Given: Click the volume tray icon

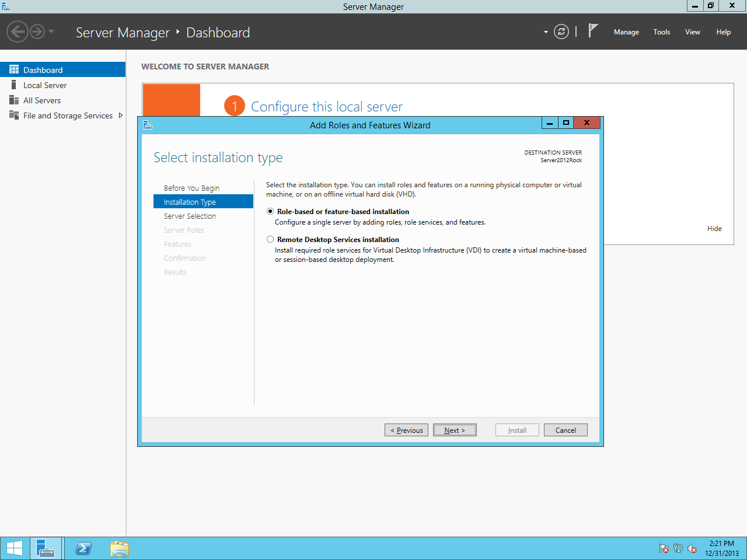Looking at the screenshot, I should [x=692, y=548].
